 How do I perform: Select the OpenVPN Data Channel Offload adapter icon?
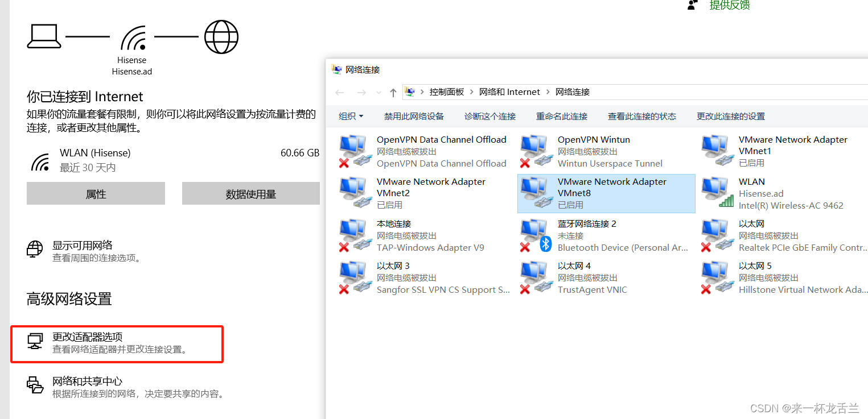coord(356,151)
